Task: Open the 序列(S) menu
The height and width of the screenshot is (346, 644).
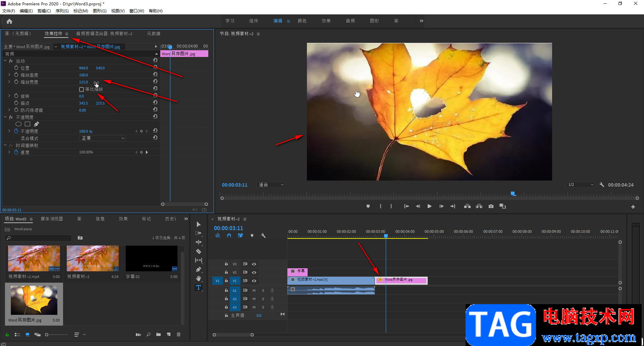Action: 62,11
